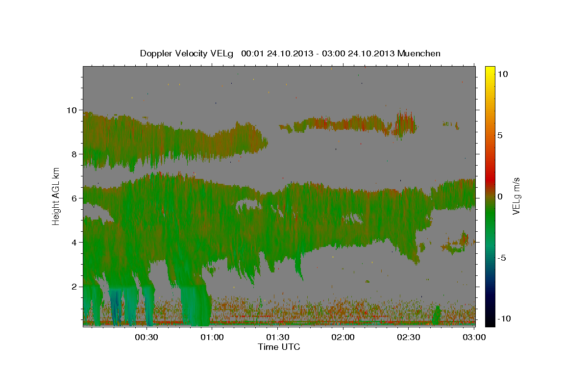Viewport: 588px width, 392px height.
Task: Click the colorbar value 10 label
Action: tap(502, 73)
